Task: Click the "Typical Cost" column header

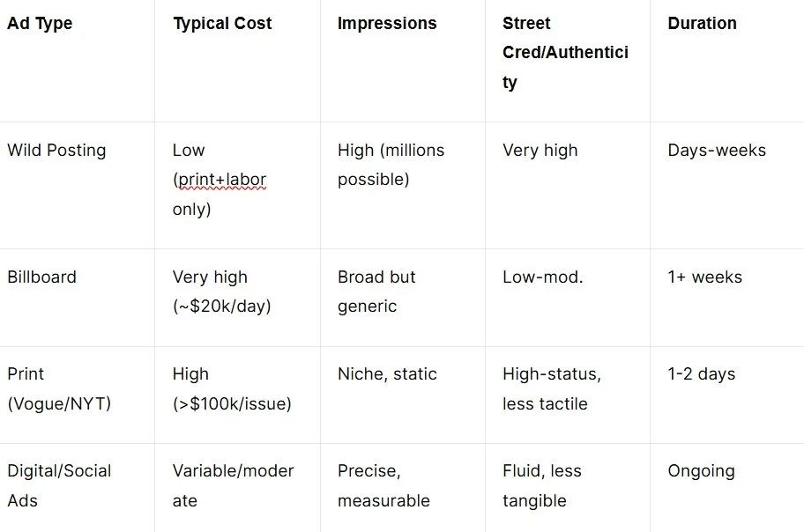Action: tap(222, 24)
